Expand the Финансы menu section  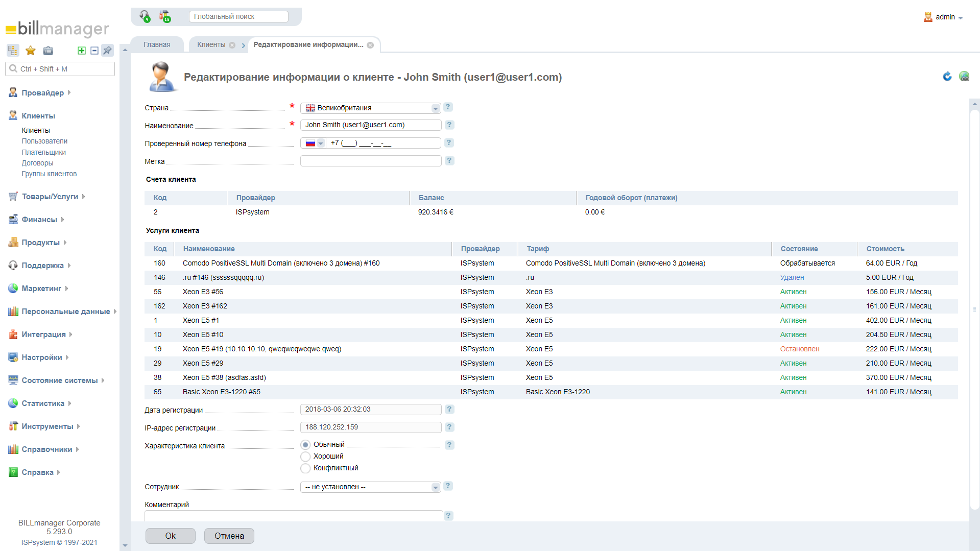pyautogui.click(x=39, y=220)
